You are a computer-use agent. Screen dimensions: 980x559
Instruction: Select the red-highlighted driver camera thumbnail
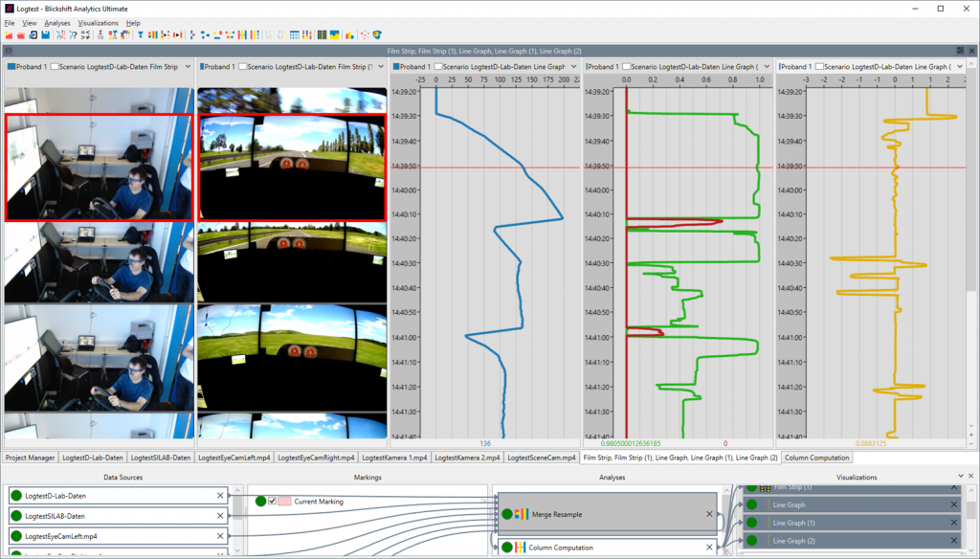coord(99,168)
